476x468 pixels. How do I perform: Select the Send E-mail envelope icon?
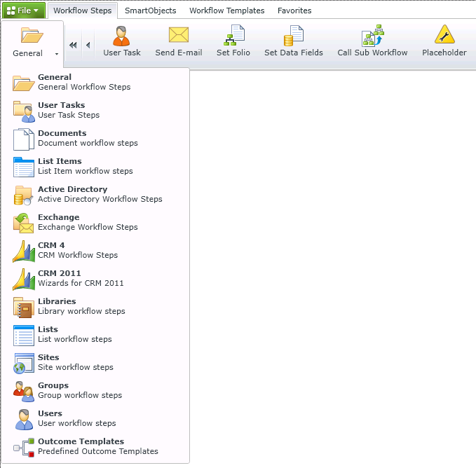[179, 35]
